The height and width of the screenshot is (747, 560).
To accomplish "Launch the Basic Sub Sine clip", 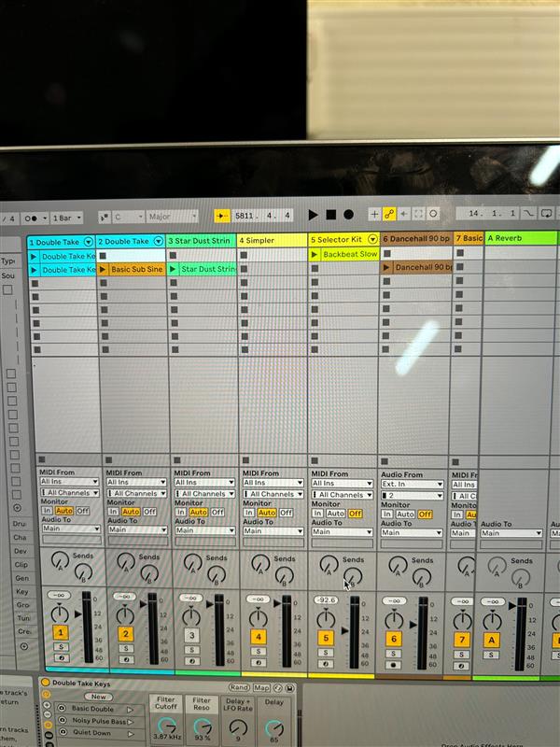I will tap(103, 269).
